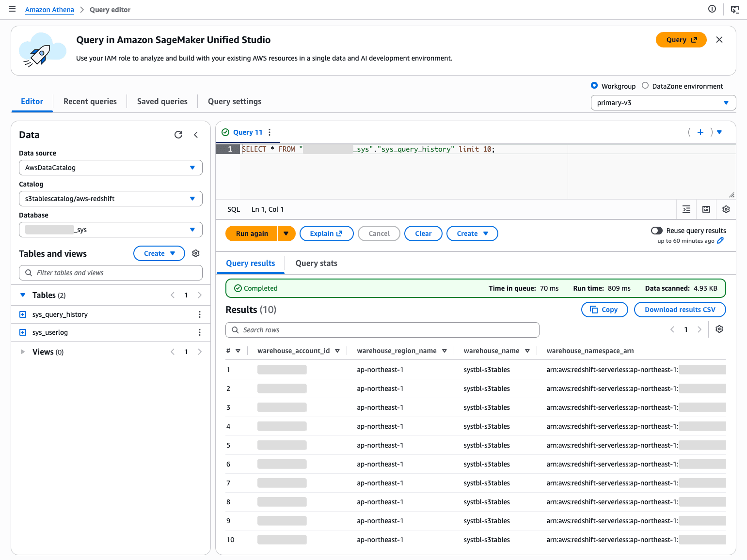Open the hamburger navigation menu
Screen dimensions: 747x560
click(12, 9)
